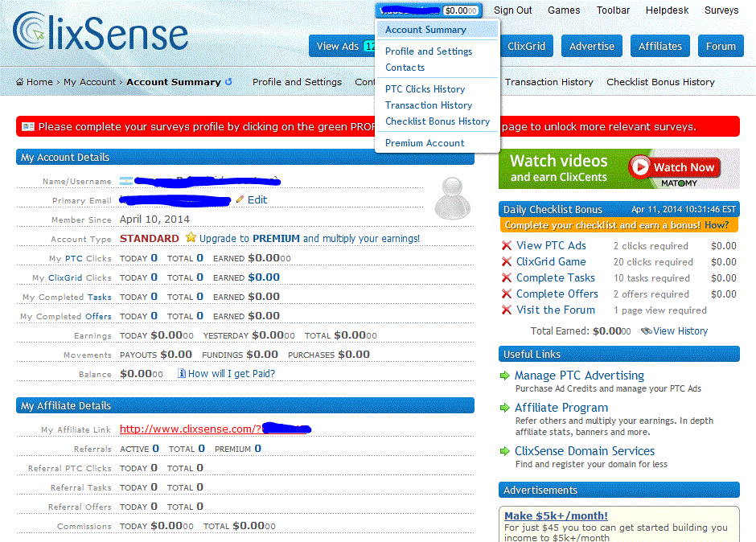Click Make $5k+/month! advertisement link
The image size is (756, 542).
point(556,515)
